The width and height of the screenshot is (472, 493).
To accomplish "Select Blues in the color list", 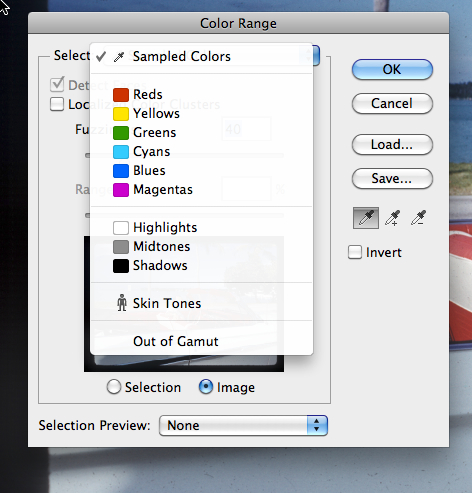I will coord(201,171).
